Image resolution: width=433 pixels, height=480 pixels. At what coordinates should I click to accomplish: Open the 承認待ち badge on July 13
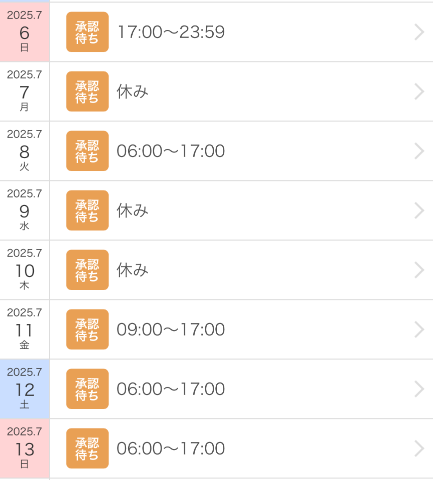[87, 448]
